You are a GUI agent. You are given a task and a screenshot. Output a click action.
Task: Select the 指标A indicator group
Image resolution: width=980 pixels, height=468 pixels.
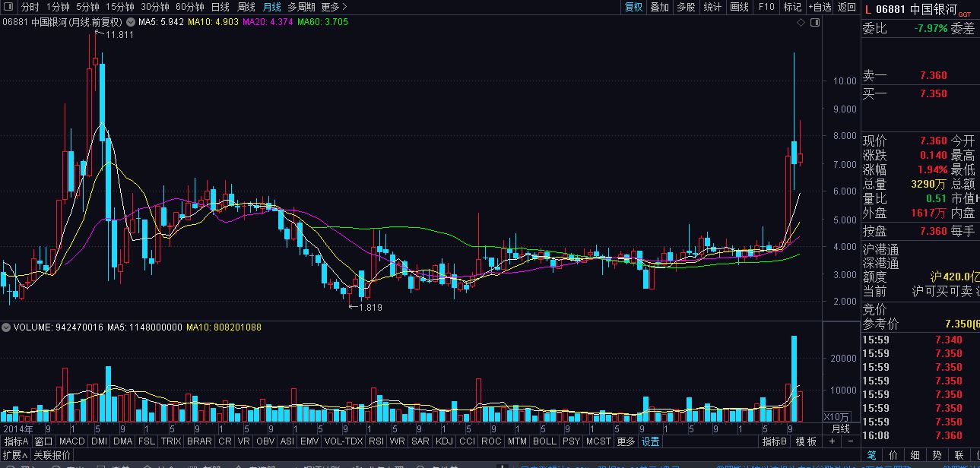tap(16, 441)
